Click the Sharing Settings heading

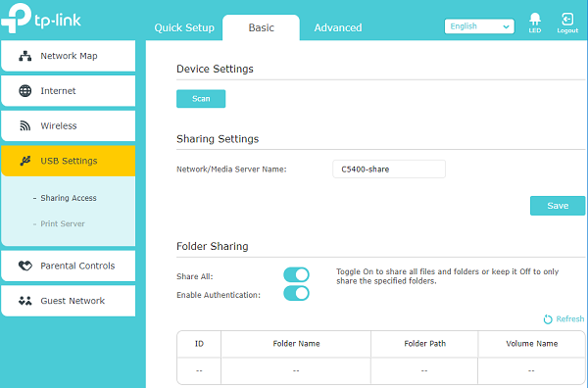218,139
